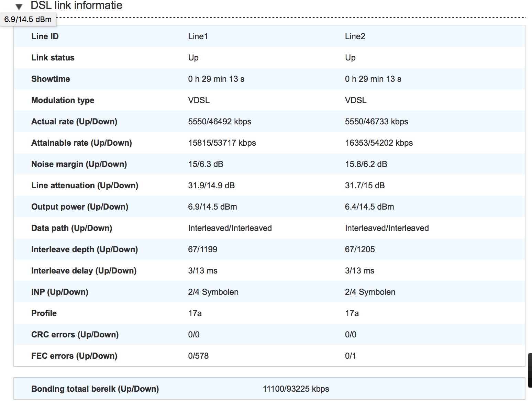Click the Line2 column header value
532x413 pixels.
355,36
